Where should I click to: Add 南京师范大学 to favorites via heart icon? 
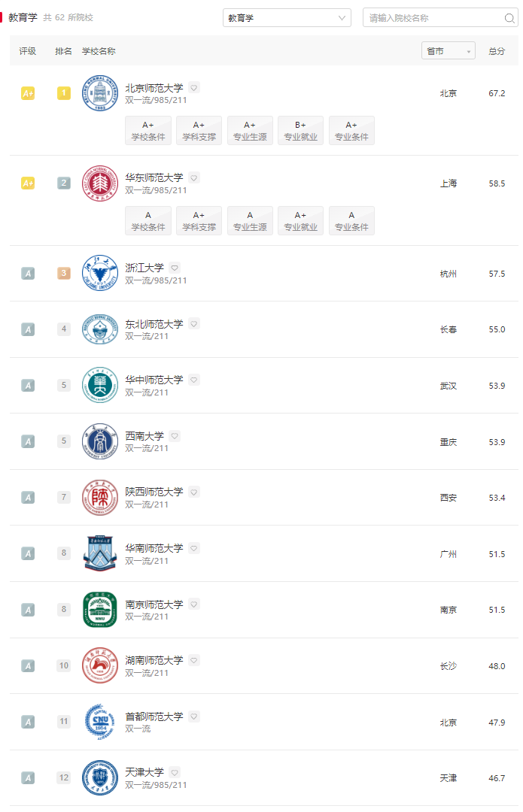193,604
